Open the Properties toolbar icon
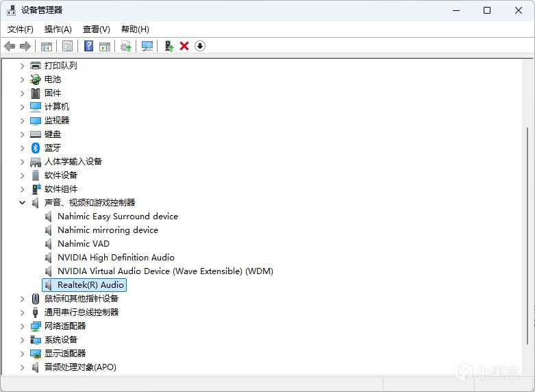Image resolution: width=535 pixels, height=392 pixels. tap(68, 46)
